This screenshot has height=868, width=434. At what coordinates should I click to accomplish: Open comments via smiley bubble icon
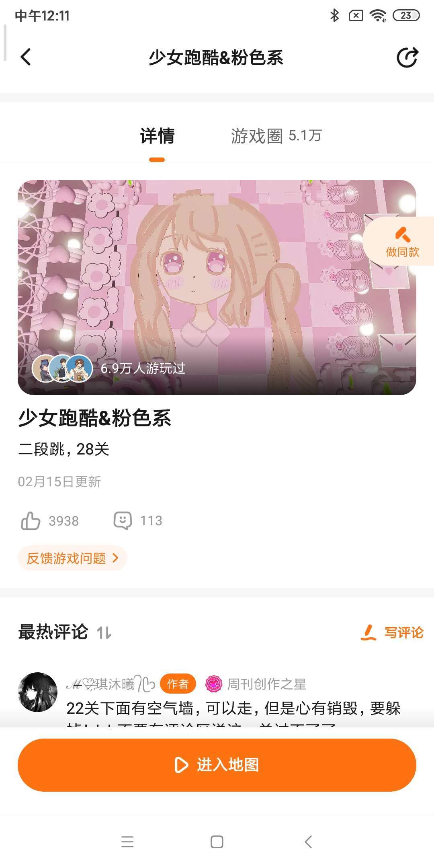tap(123, 520)
